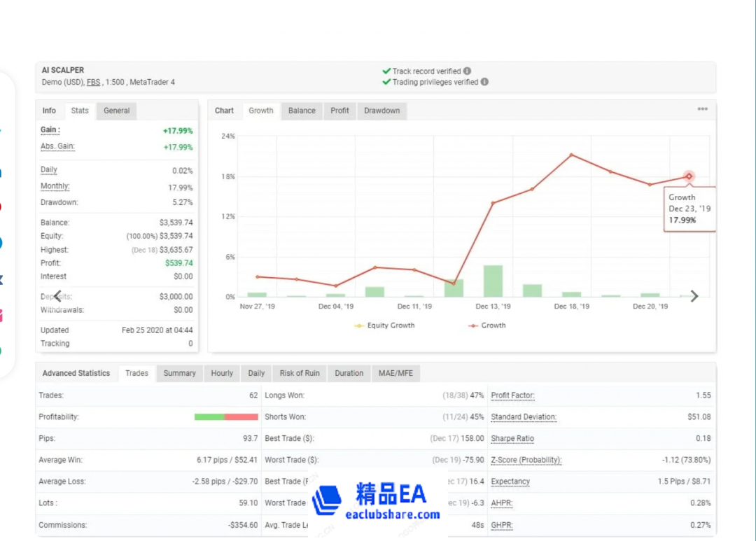756x541 pixels.
Task: Click the Profit Factor label link
Action: [512, 395]
